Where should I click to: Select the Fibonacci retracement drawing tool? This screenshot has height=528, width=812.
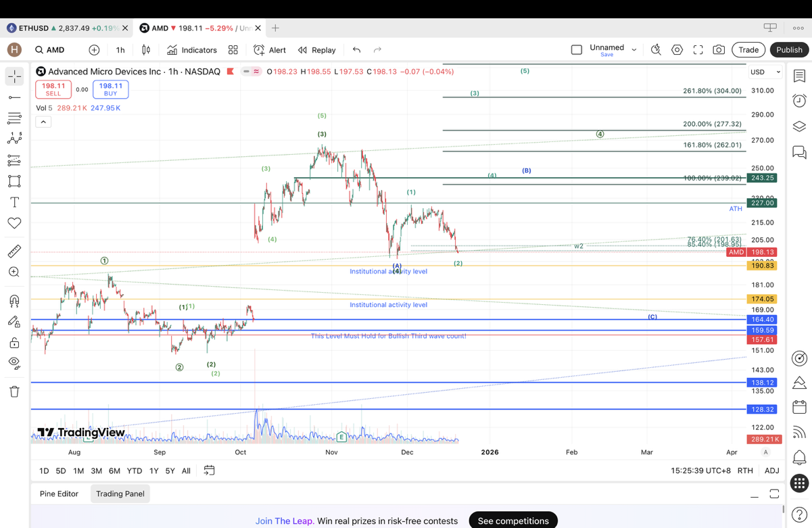coord(14,118)
